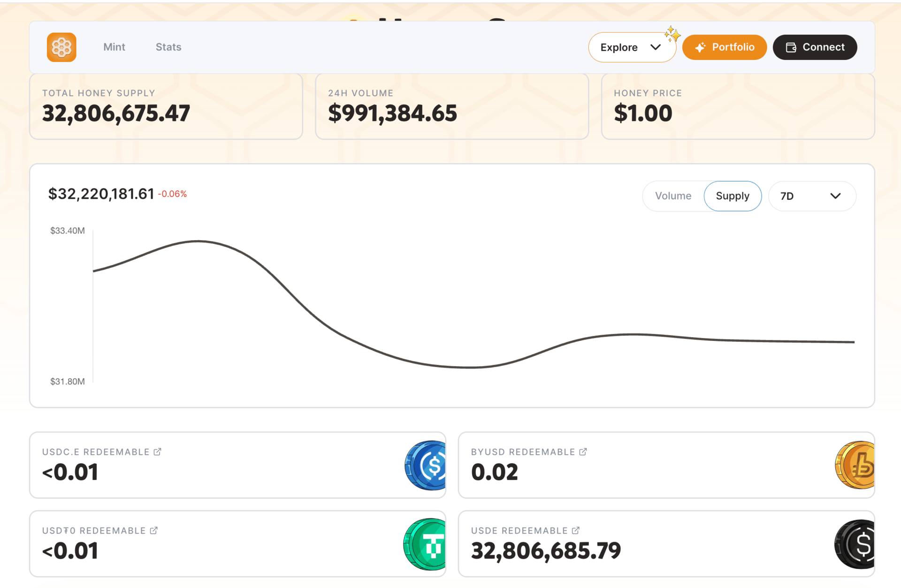Screen dimensions: 901x588
Task: Click the Connect wallet button
Action: click(815, 47)
